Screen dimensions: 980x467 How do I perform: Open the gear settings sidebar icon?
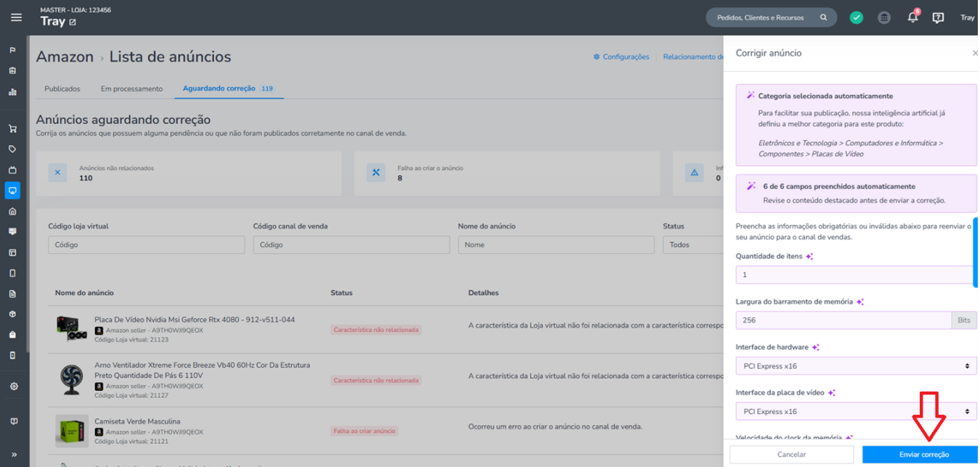point(13,386)
